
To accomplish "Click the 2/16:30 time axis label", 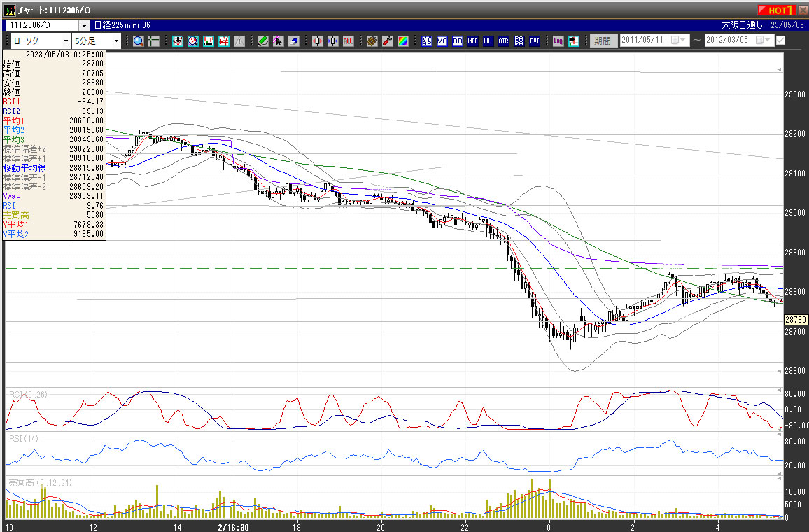I will 233,527.
